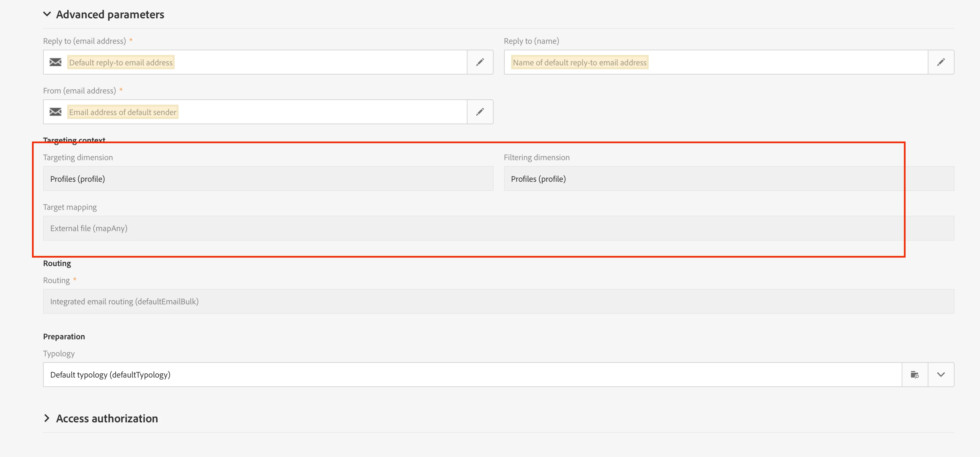Viewport: 980px width, 457px height.
Task: Click the Integrated email routing field
Action: point(498,301)
